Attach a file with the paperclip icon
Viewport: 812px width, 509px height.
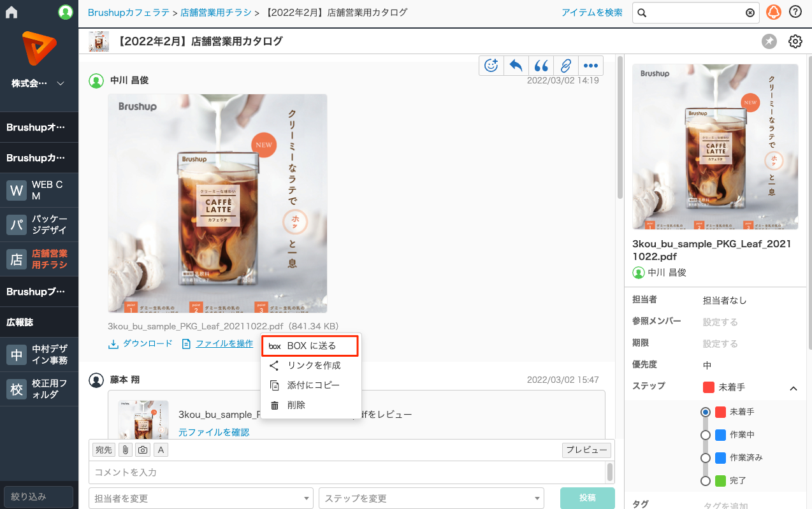(126, 450)
